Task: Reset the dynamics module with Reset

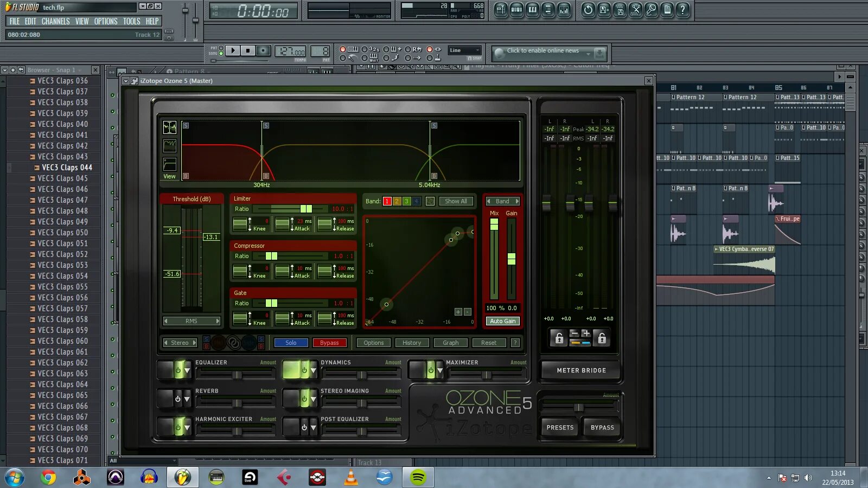Action: 489,343
